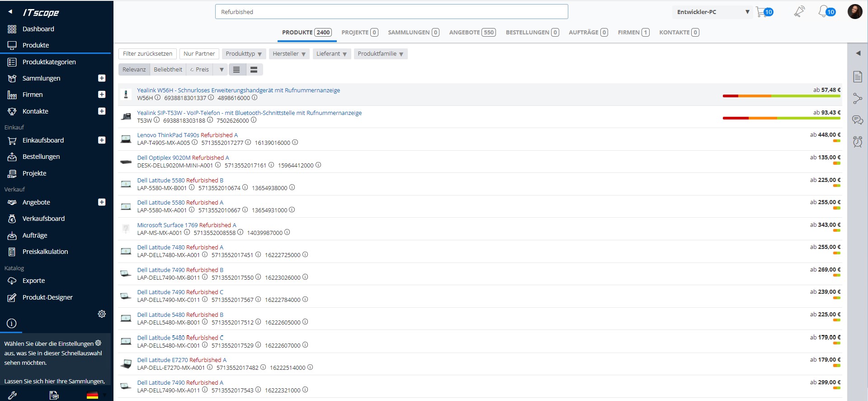Sort results by Relevanz
Viewport: 868px width, 401px height.
click(x=134, y=70)
